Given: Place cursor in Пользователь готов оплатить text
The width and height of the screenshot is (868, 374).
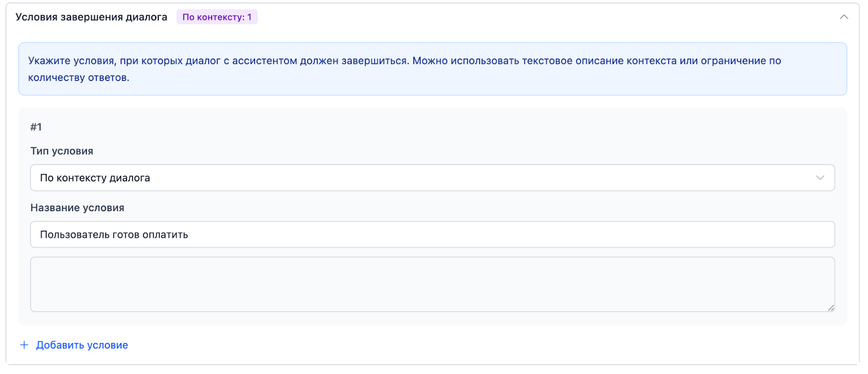Looking at the screenshot, I should tap(114, 234).
